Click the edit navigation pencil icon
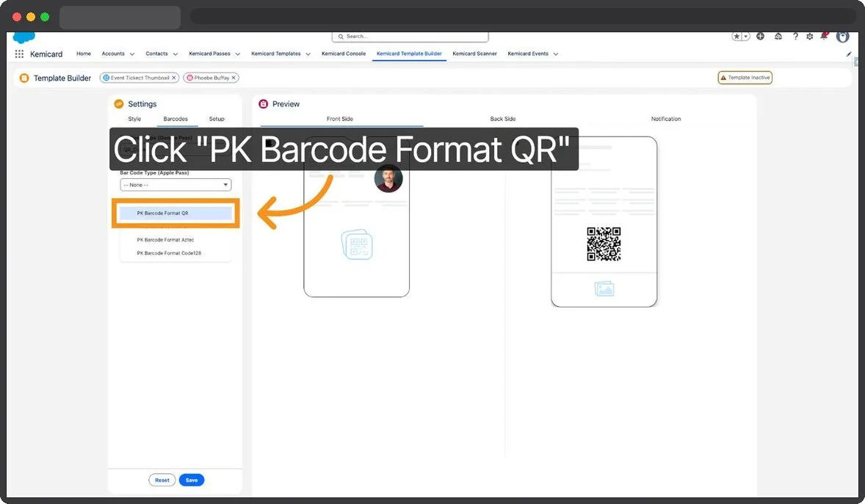 point(848,54)
